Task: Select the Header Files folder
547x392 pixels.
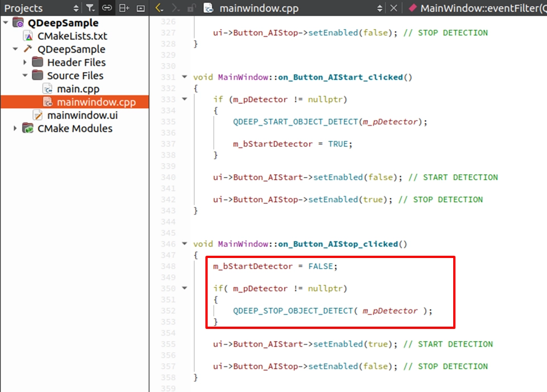Action: point(76,63)
